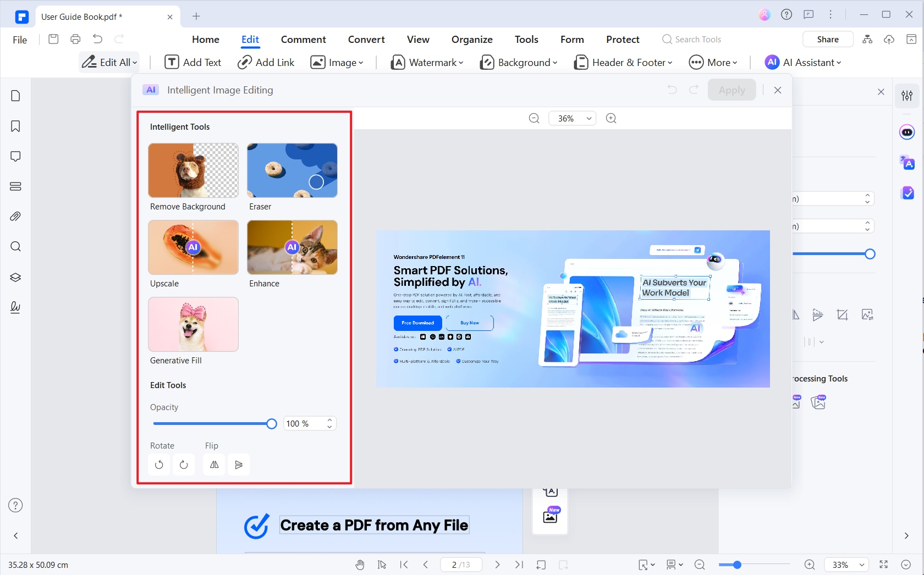Open the help icon in sidebar

(x=15, y=505)
